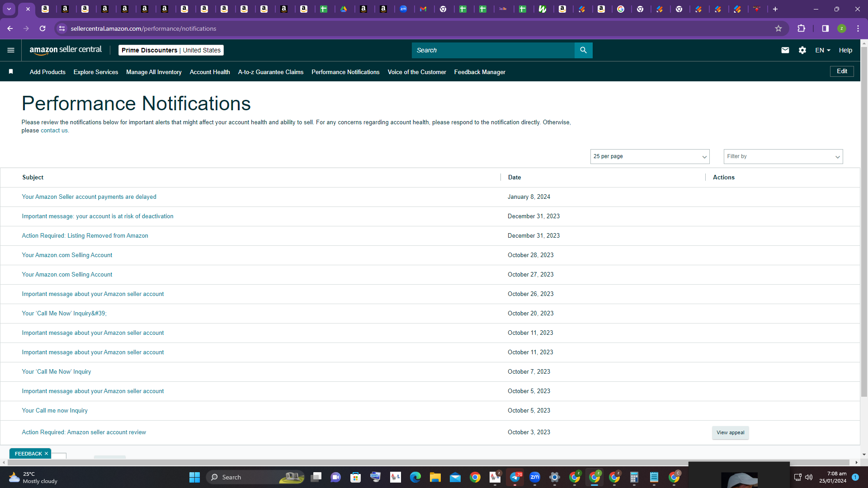Open the Prime Discounters account switcher

tap(171, 50)
